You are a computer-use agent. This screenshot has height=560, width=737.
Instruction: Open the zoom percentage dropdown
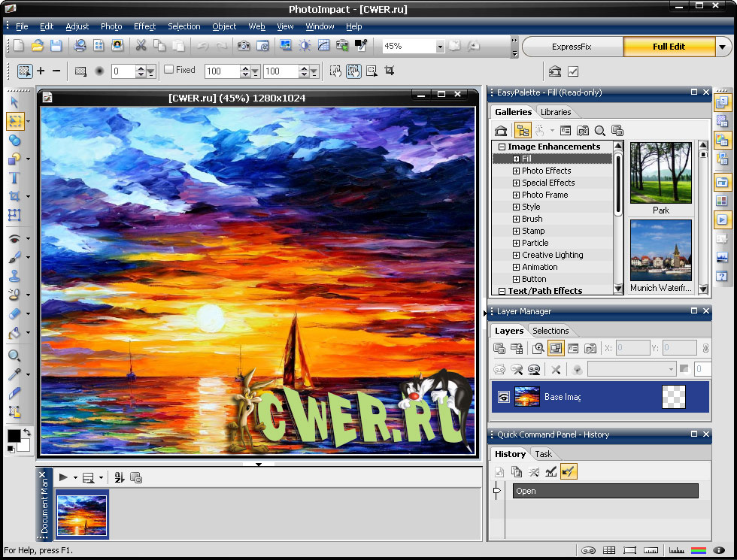(440, 47)
